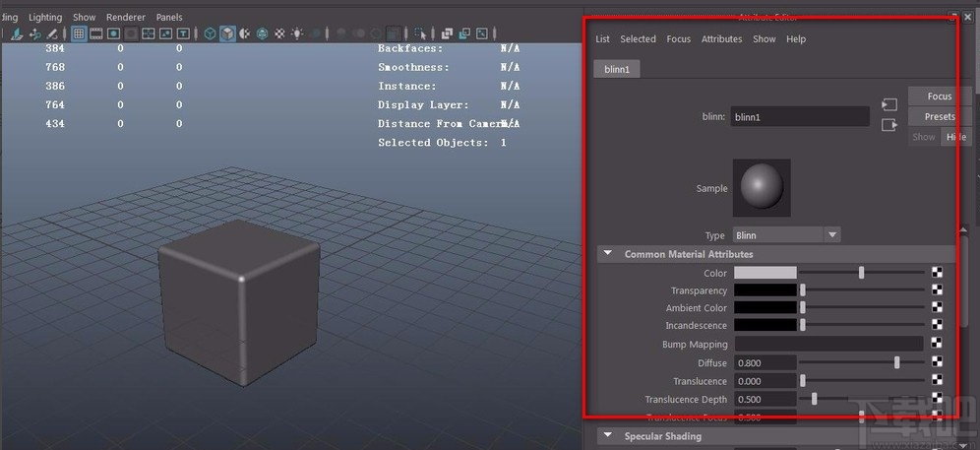The image size is (980, 450).
Task: Click the blinn name input field
Action: [x=800, y=116]
